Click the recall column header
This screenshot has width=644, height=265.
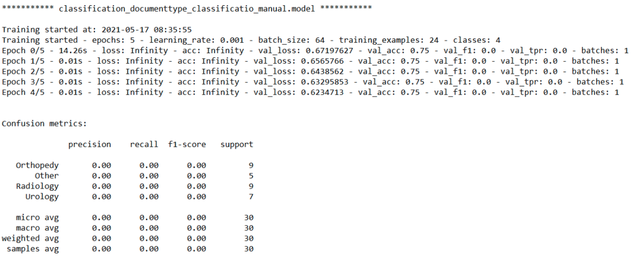(x=144, y=144)
